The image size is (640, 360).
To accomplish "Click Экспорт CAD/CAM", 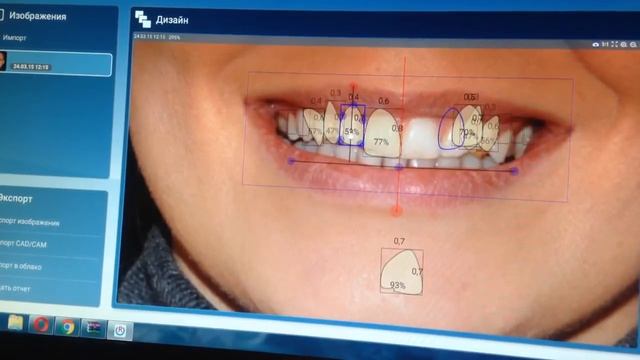I will tap(23, 244).
